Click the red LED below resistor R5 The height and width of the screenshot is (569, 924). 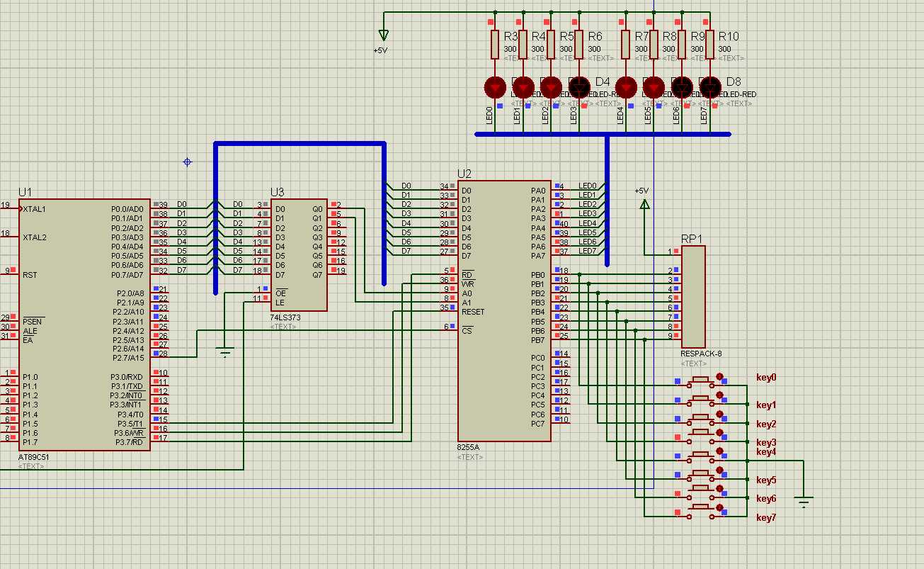tap(551, 87)
